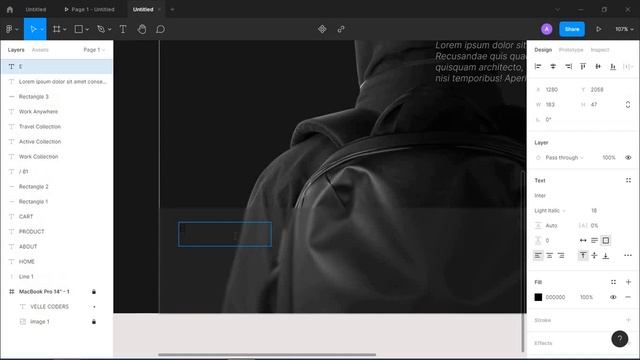Image resolution: width=640 pixels, height=360 pixels.
Task: Present the prototype with play icon
Action: click(598, 29)
